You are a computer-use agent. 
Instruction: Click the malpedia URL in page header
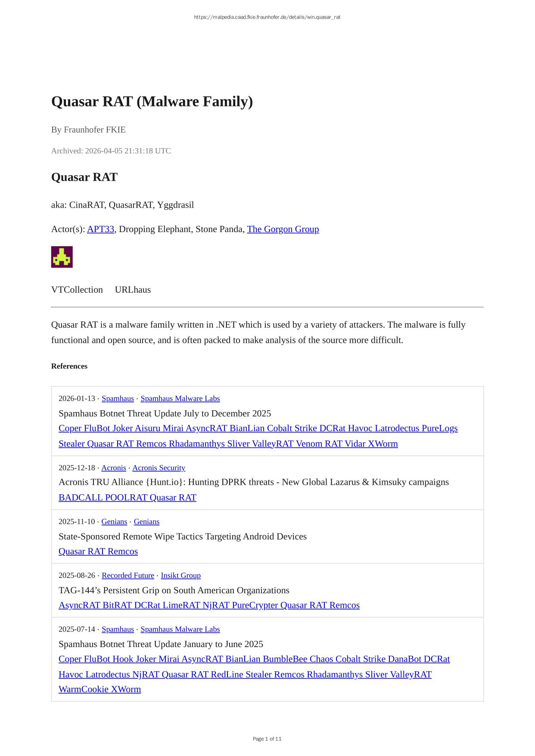pos(267,17)
